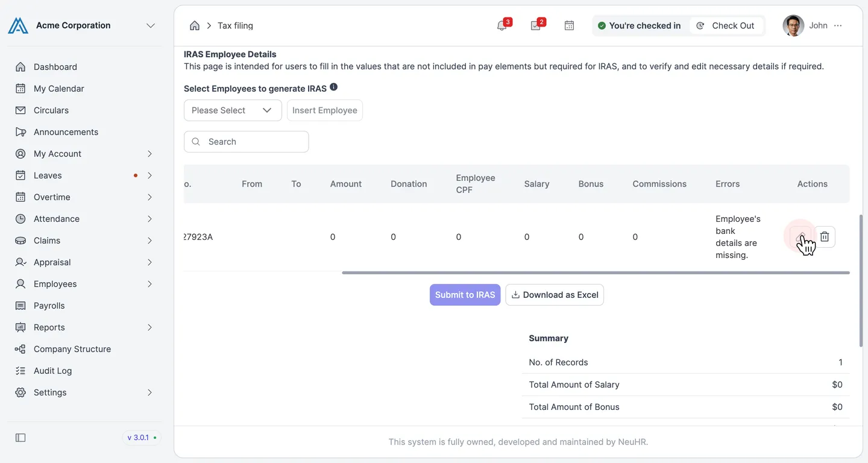The image size is (868, 463).
Task: Click the John profile avatar
Action: [793, 25]
